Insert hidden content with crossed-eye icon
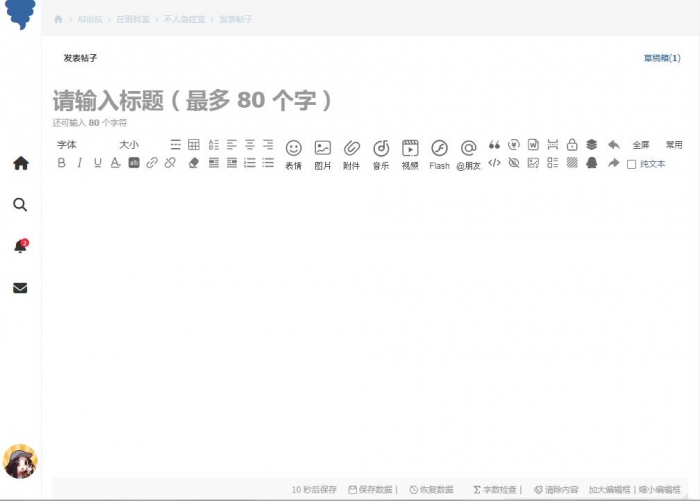700x501 pixels. 514,163
